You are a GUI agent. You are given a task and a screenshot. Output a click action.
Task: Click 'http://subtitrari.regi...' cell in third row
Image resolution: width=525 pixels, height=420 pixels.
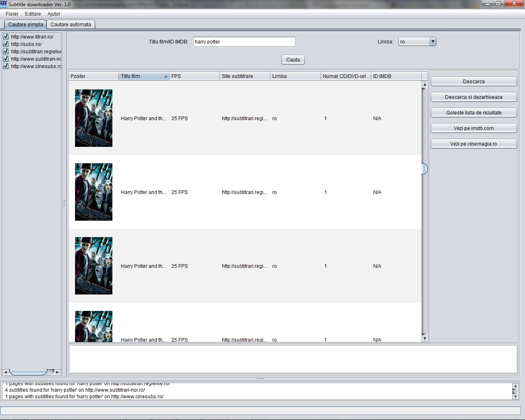[x=244, y=266]
